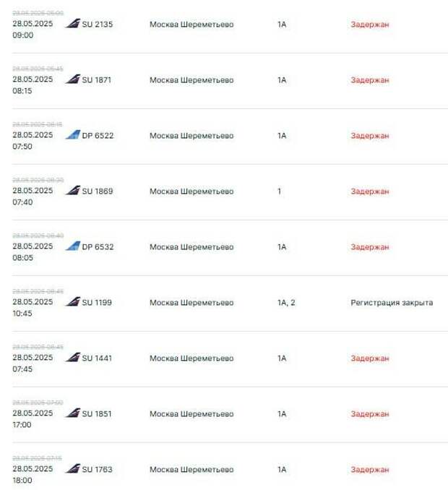Click the Aeroflot logo beside SU 1871
448x490 pixels.
73,79
